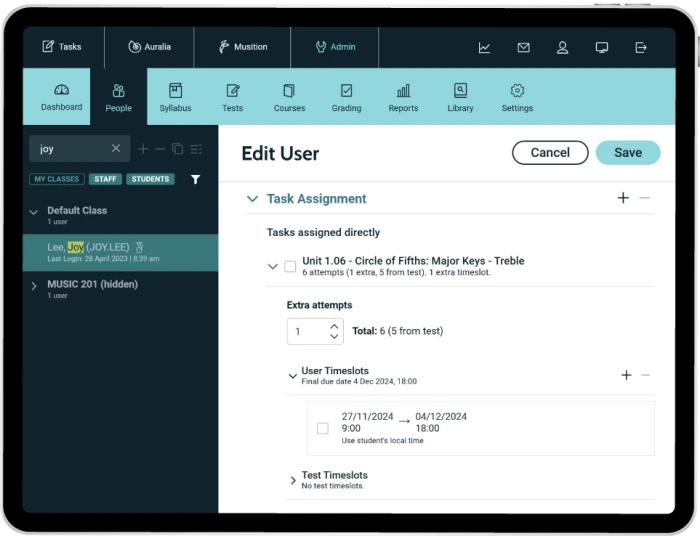Viewport: 700px width, 536px height.
Task: Tick the 27/11/2024 timeslot checkbox
Action: (322, 428)
